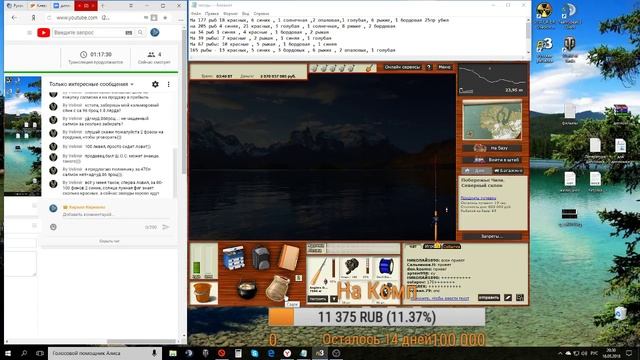The width and height of the screenshot is (640, 360).
Task: Open the fish keepnet sack icon
Action: click(x=278, y=288)
